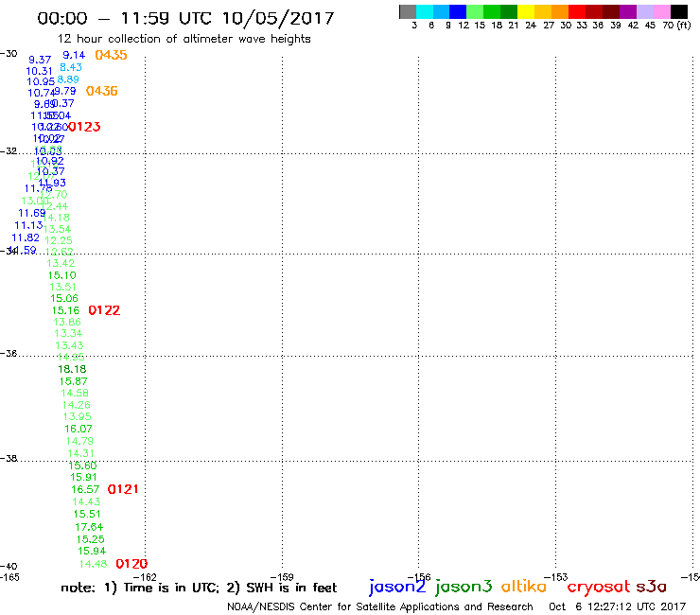Click the '14.48' wave height value
Viewport: 700px width, 615px height.
(x=94, y=564)
